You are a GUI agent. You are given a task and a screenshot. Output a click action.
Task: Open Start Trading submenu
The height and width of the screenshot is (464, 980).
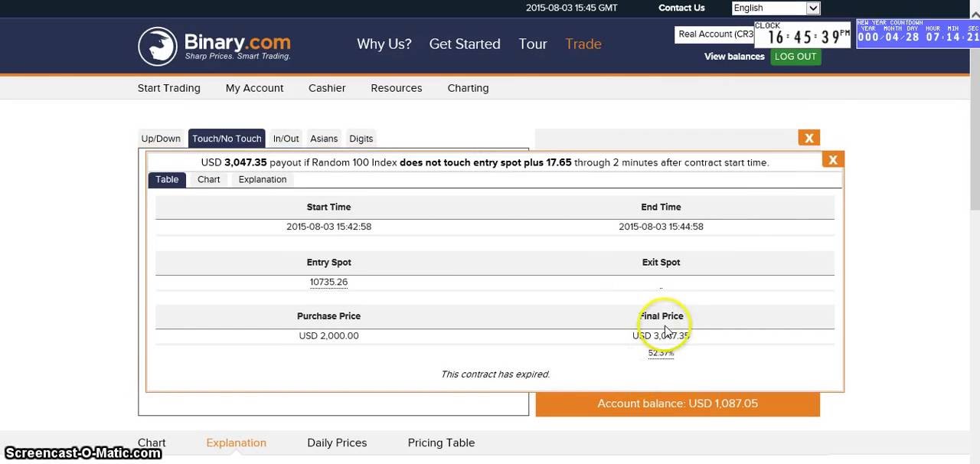pos(169,88)
